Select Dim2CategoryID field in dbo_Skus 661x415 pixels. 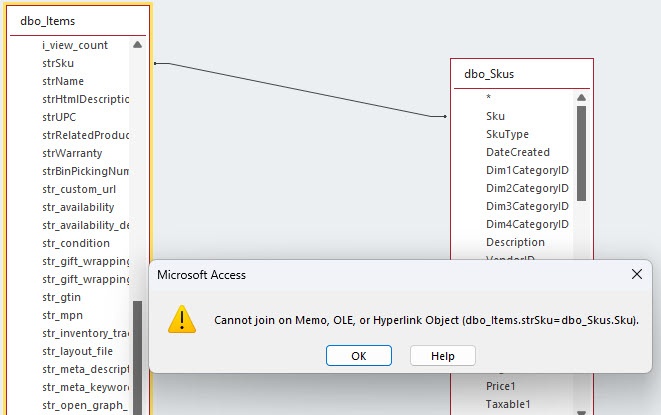pyautogui.click(x=527, y=189)
